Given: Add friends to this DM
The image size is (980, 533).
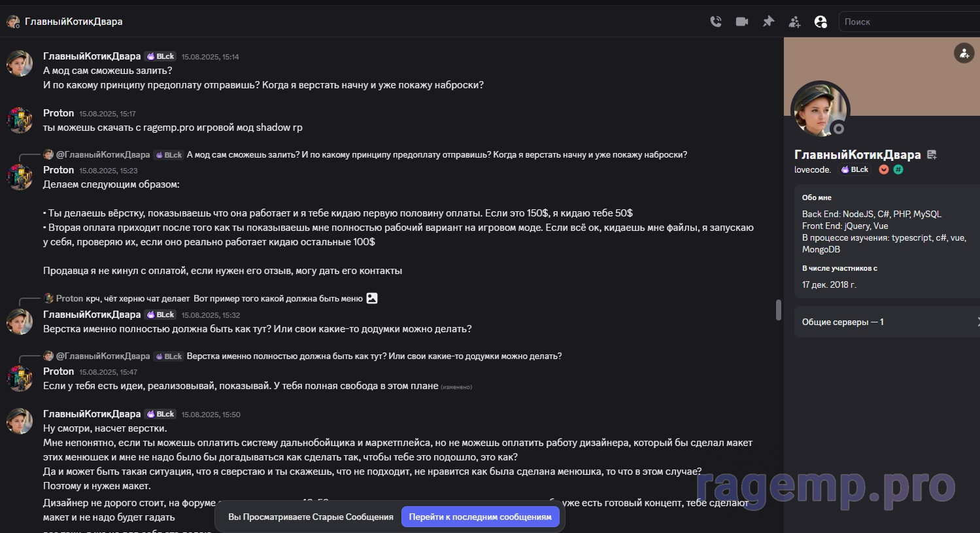Looking at the screenshot, I should tap(794, 22).
